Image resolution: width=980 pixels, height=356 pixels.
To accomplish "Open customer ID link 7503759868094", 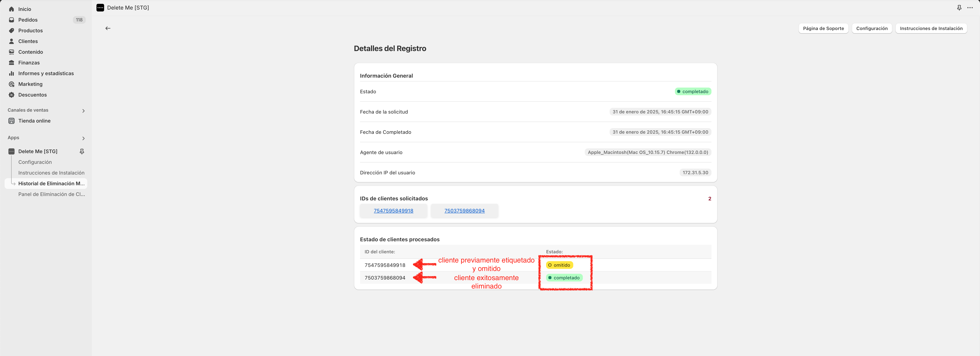I will point(464,211).
